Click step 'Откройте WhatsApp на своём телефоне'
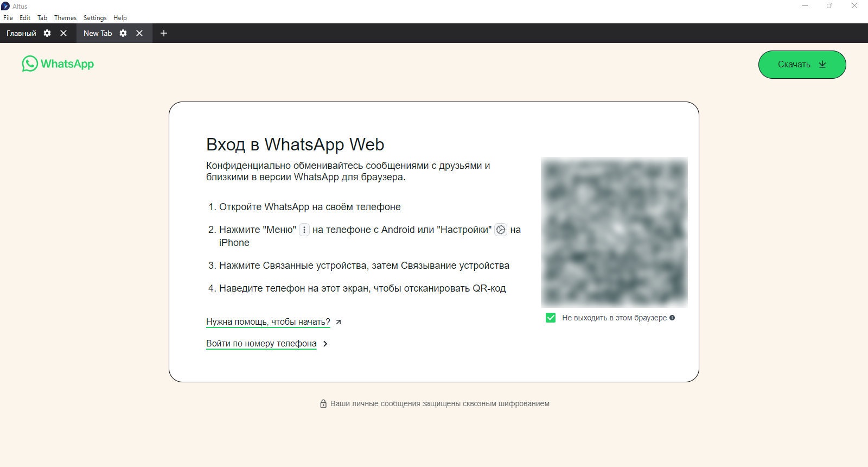 coord(310,207)
